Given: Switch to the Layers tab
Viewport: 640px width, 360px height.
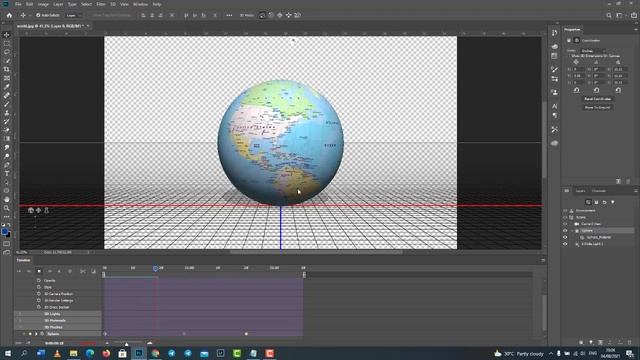Looking at the screenshot, I should click(x=580, y=191).
